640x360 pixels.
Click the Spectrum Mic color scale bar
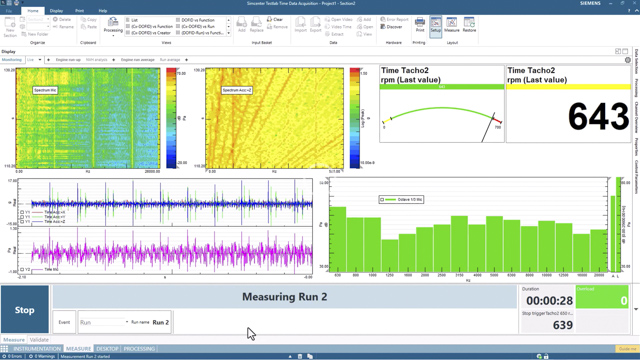pos(171,118)
